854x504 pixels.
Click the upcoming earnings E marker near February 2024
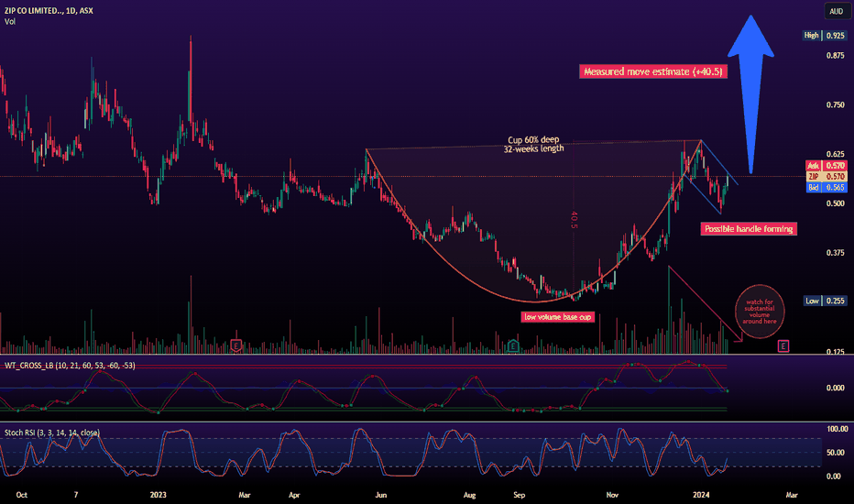pyautogui.click(x=783, y=345)
